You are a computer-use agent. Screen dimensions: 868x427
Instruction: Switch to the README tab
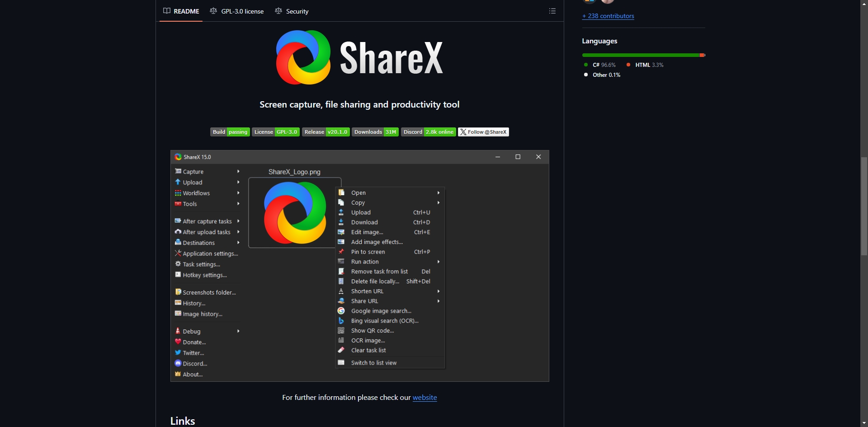coord(181,11)
